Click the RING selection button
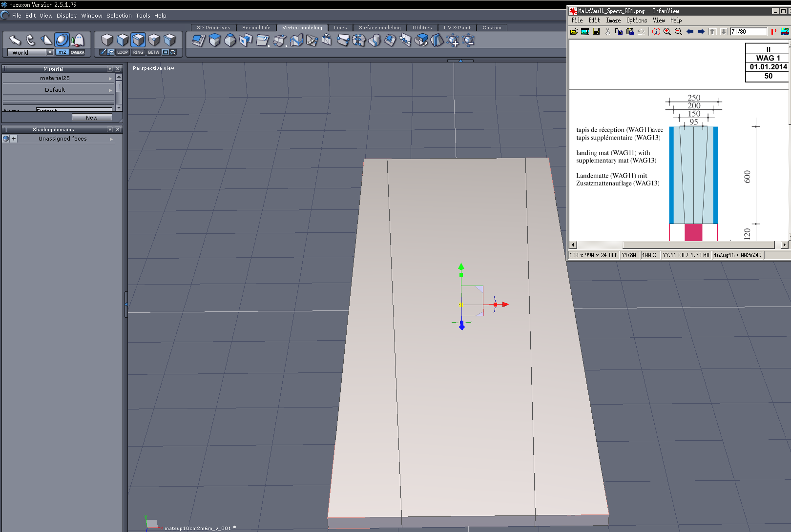791x532 pixels. [x=138, y=52]
